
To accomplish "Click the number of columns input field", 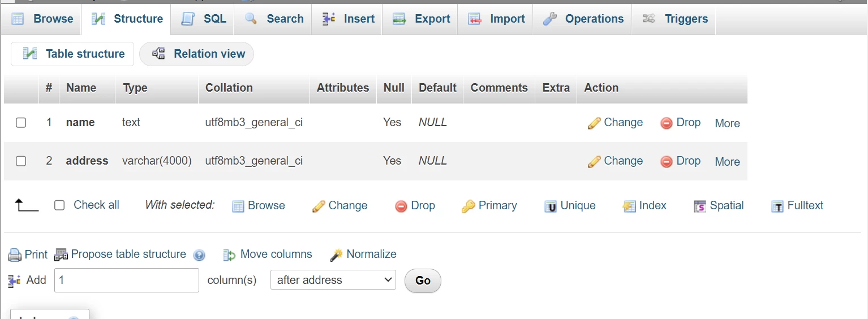I will 127,280.
